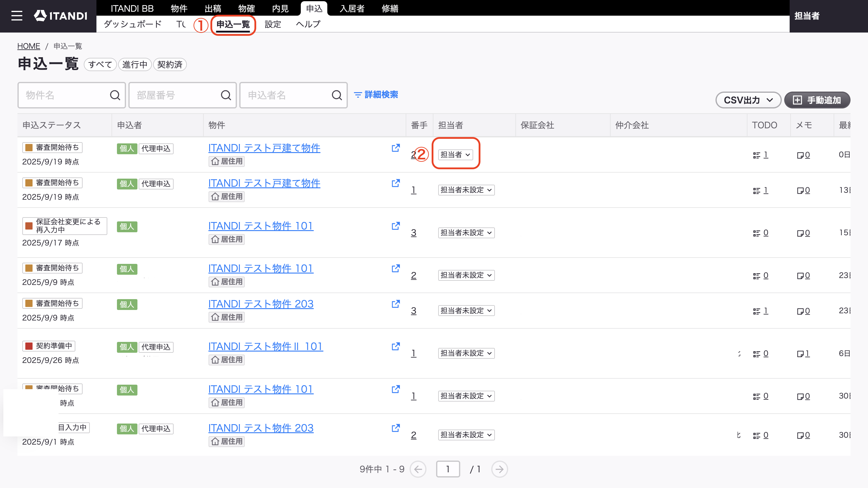Open 担当者未設定 dropdown in 2025/9/1 row
The image size is (868, 488).
[x=466, y=435]
